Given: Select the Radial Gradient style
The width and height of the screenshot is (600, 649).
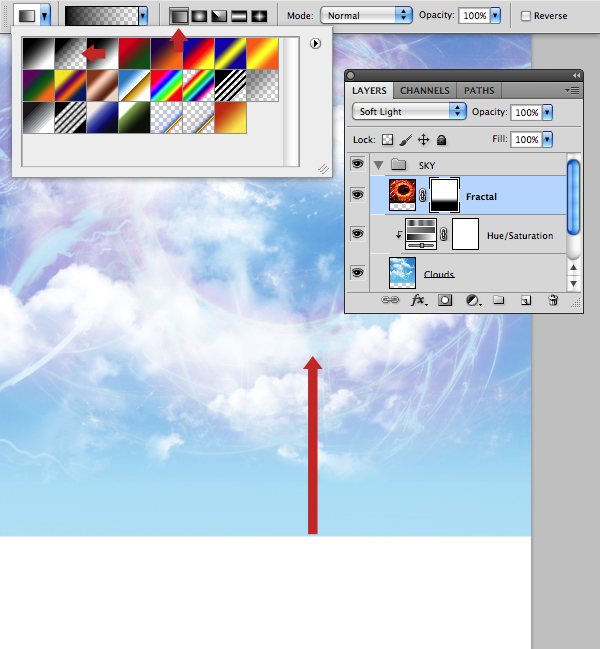Looking at the screenshot, I should click(199, 16).
